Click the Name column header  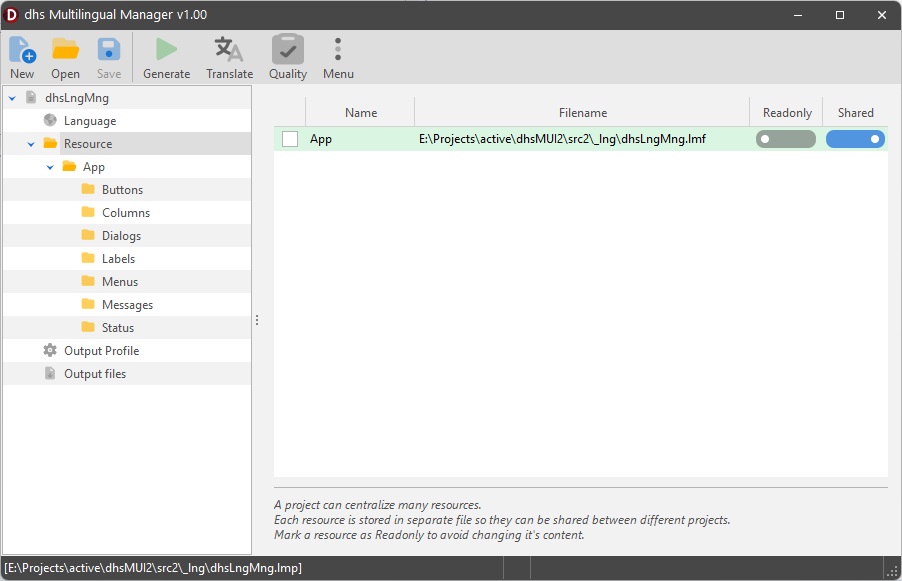pyautogui.click(x=360, y=113)
